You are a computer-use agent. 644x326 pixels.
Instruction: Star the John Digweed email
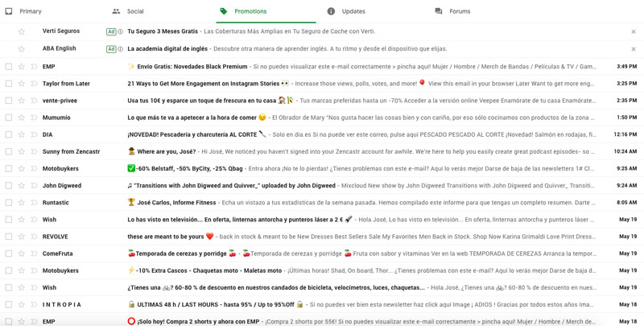[22, 186]
